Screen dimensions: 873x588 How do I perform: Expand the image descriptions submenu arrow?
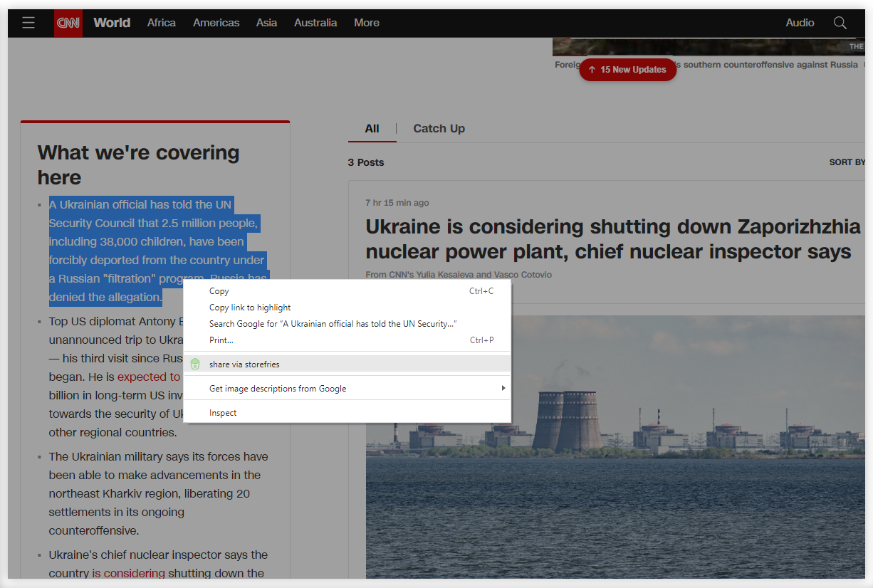(x=503, y=388)
